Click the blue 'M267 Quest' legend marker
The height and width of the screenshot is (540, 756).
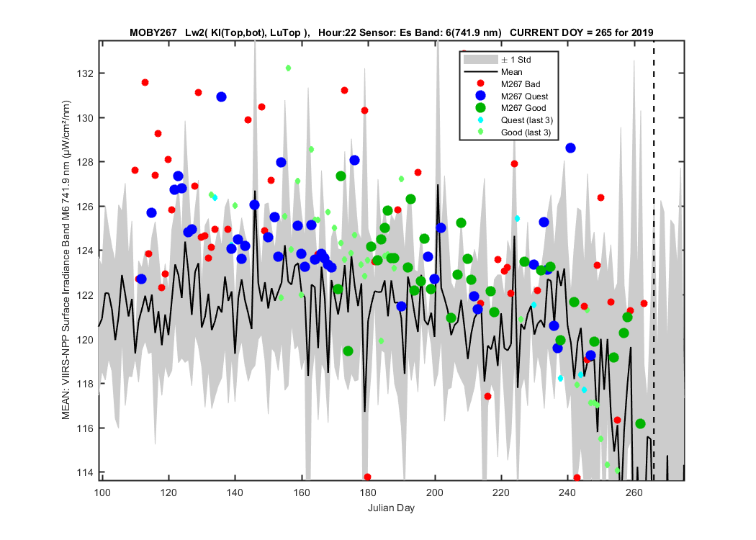click(480, 96)
